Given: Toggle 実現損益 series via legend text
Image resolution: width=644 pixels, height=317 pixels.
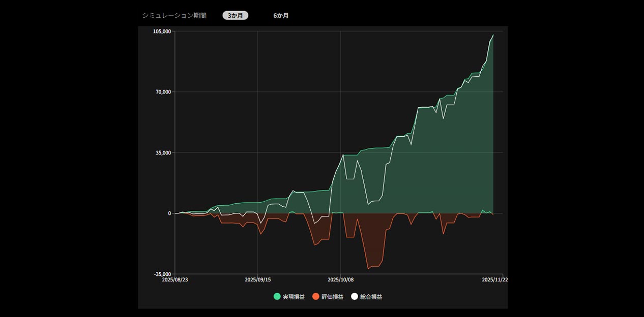Looking at the screenshot, I should click(294, 297).
